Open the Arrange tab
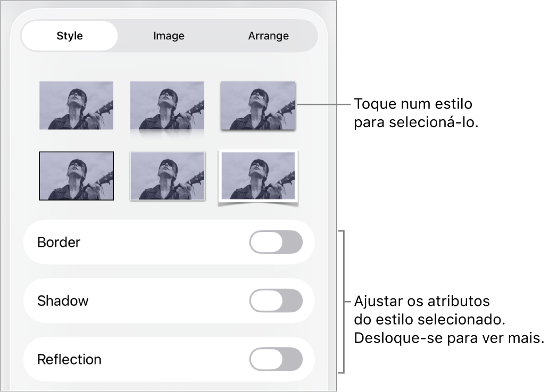Viewport: 549px width, 392px height. click(268, 36)
